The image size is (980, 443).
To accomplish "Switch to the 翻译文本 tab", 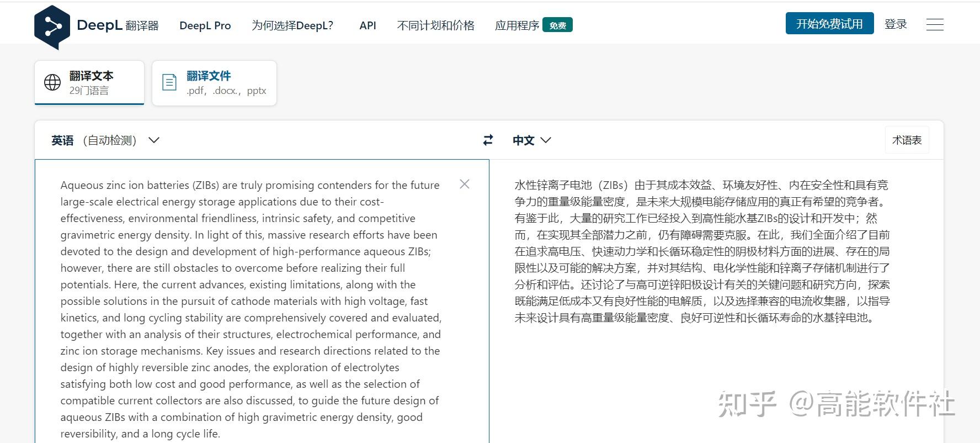I will click(89, 82).
